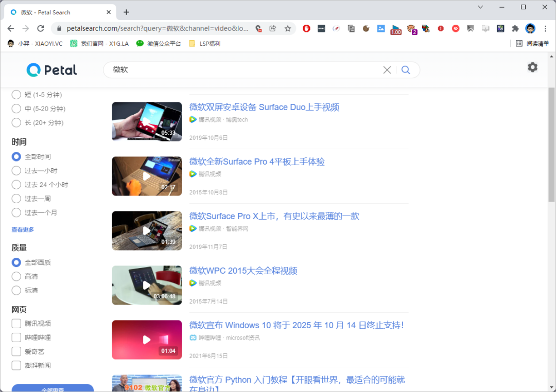
Task: Click the Petal logo
Action: (52, 70)
